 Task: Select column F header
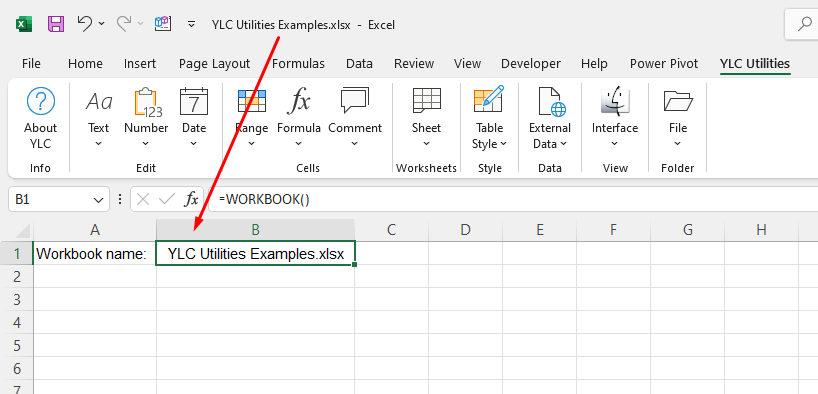click(x=614, y=230)
